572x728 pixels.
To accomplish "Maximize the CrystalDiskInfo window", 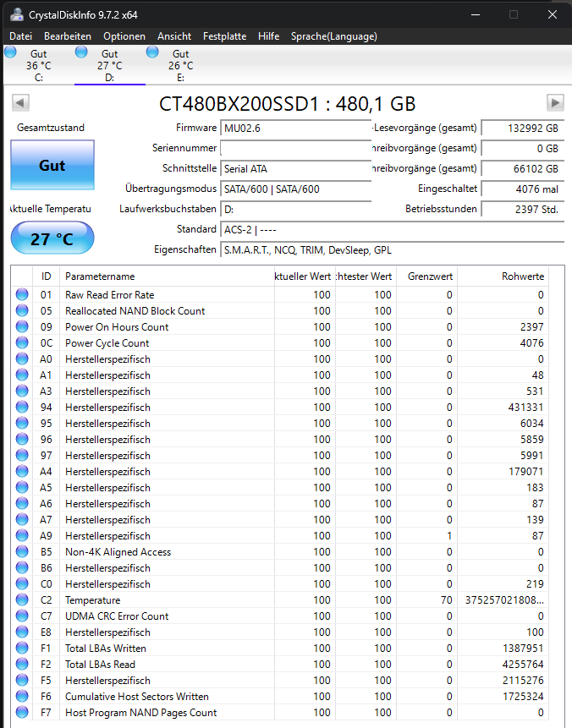I will pos(514,14).
